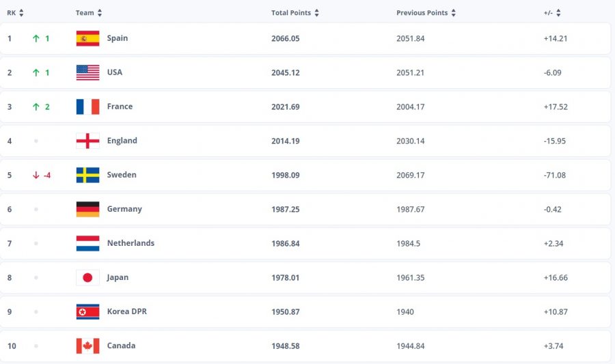The width and height of the screenshot is (615, 364).
Task: Click the Korea DPR flag icon
Action: (x=87, y=311)
